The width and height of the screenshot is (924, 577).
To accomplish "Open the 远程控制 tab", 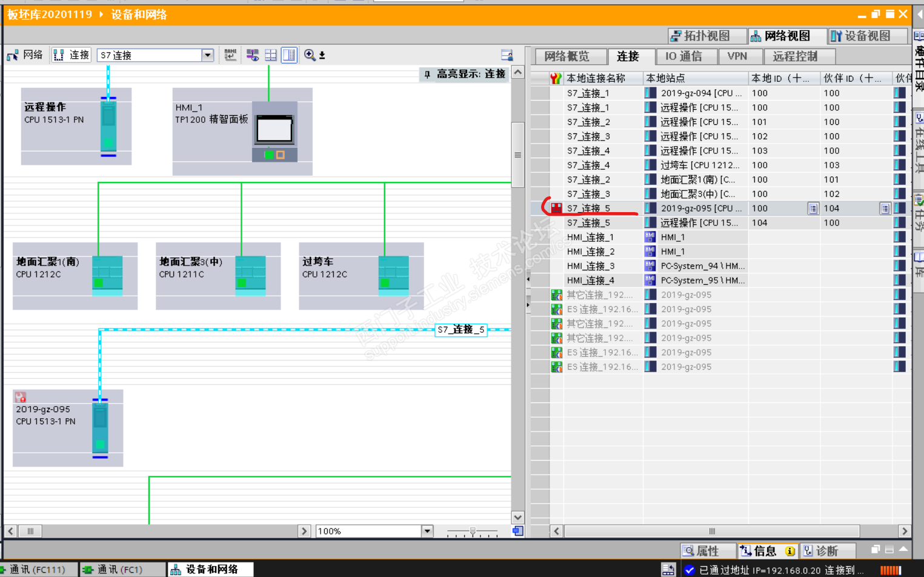I will click(799, 56).
